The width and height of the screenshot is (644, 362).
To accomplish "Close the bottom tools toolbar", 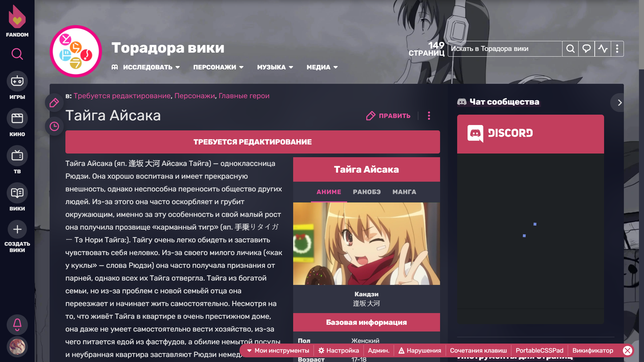I will tap(627, 351).
